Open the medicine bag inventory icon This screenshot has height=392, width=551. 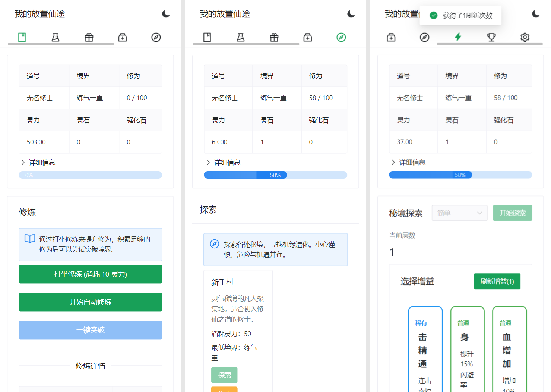[122, 37]
